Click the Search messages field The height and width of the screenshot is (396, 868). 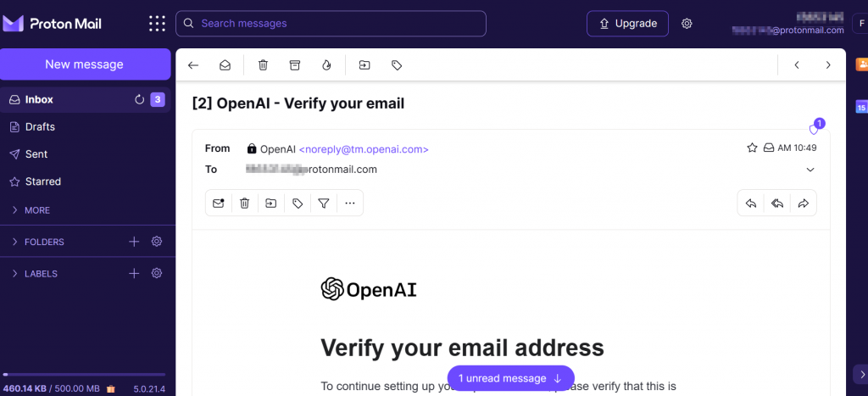click(331, 24)
